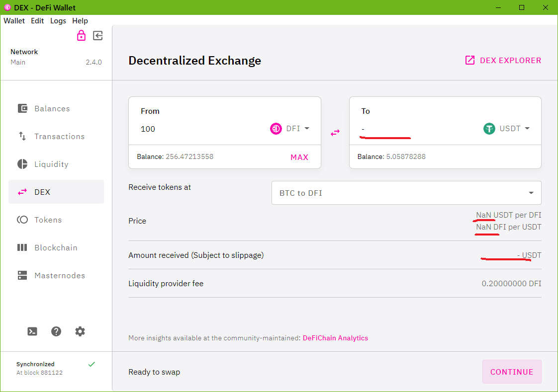Go to the Liquidity page
Screen dimensions: 558x392
56,164
